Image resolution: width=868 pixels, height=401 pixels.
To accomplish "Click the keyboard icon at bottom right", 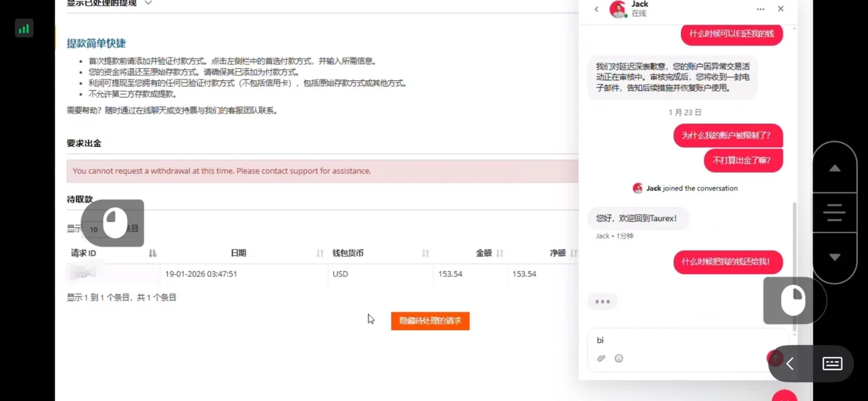I will (x=832, y=364).
